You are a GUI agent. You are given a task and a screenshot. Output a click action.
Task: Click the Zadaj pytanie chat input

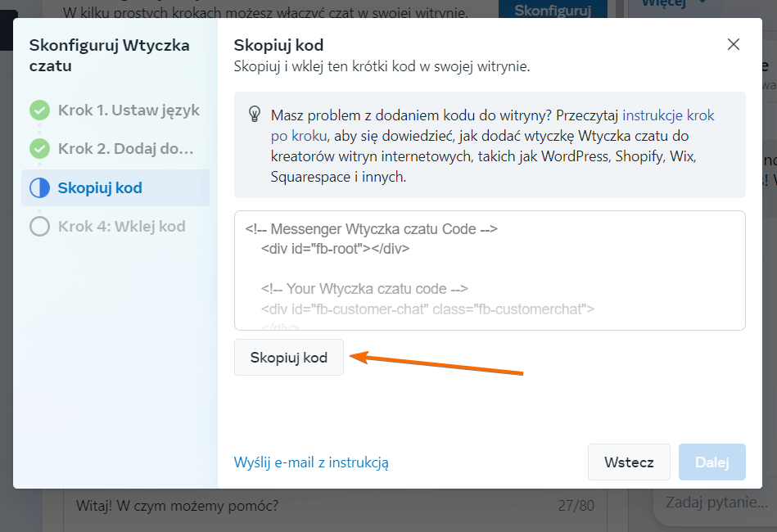[x=716, y=502]
